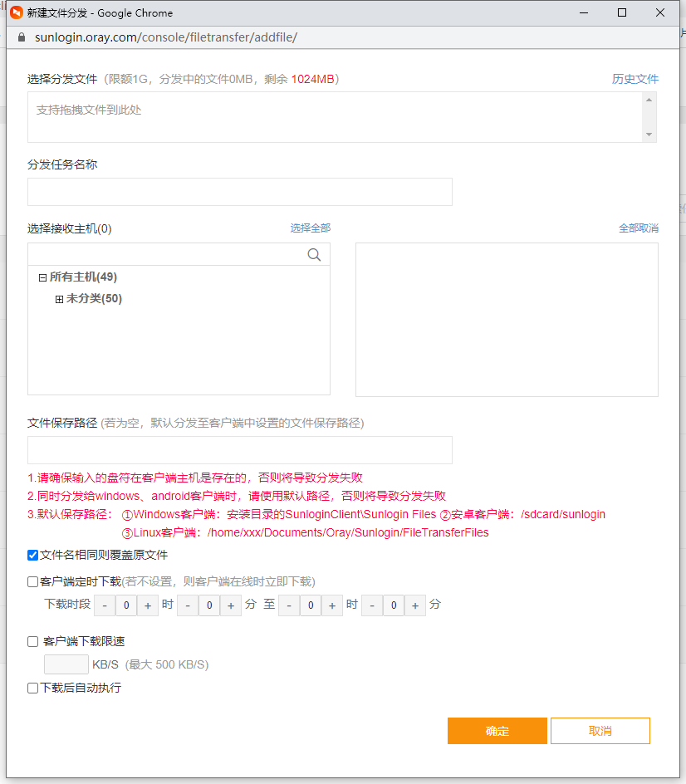This screenshot has width=686, height=784.
Task: Decrease start hour with minus button
Action: [x=105, y=605]
